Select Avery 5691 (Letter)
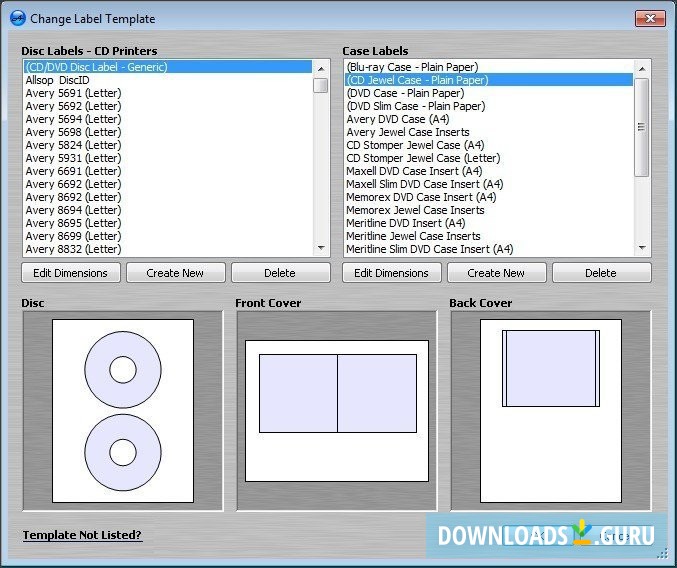The width and height of the screenshot is (677, 568). pos(168,93)
